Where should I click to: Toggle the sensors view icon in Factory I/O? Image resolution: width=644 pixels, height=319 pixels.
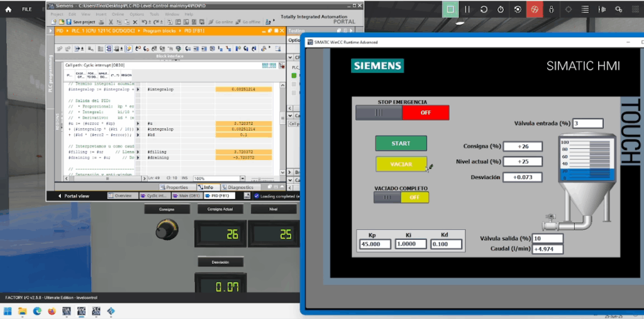point(602,9)
